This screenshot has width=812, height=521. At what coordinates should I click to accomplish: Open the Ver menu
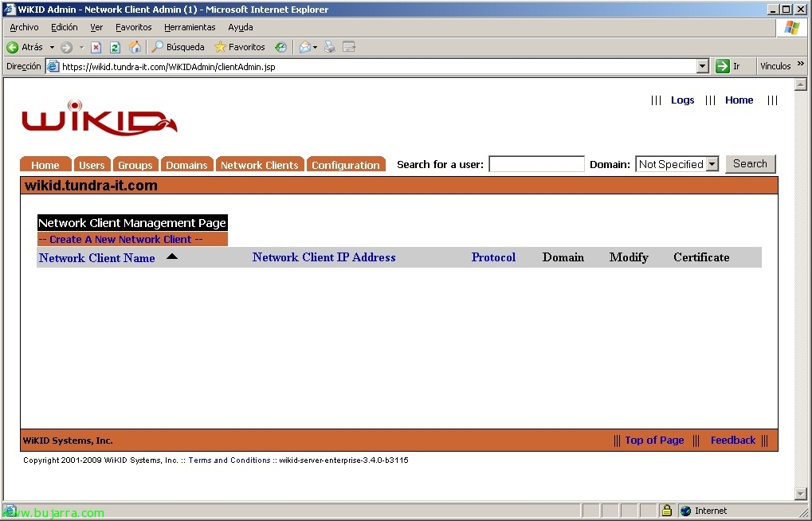point(96,27)
